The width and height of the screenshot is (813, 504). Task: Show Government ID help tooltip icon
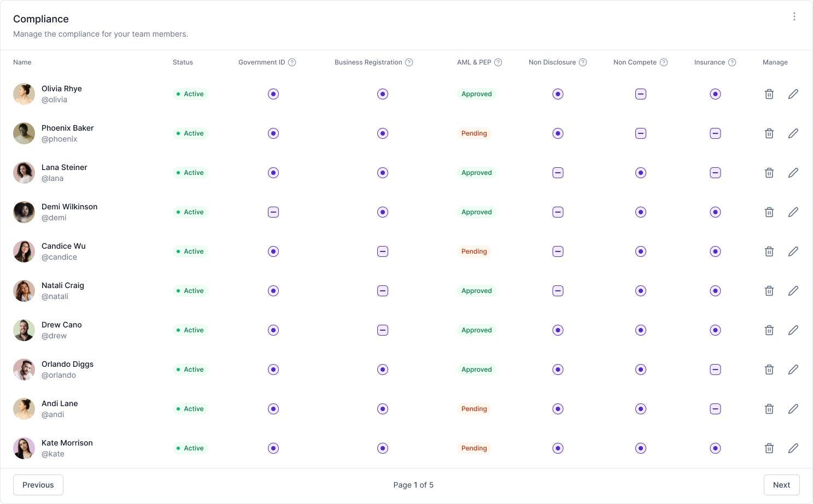(x=292, y=62)
